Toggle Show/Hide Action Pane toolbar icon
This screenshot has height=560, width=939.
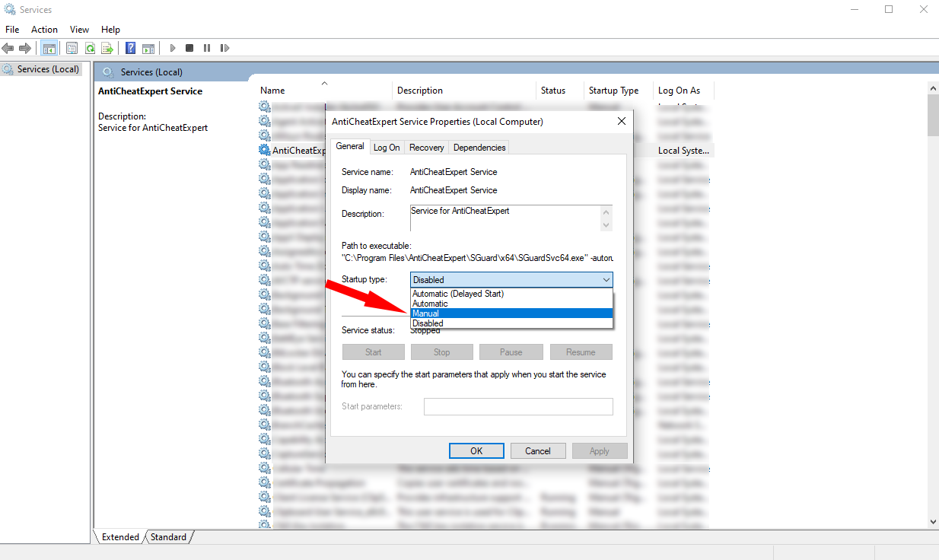(x=148, y=48)
